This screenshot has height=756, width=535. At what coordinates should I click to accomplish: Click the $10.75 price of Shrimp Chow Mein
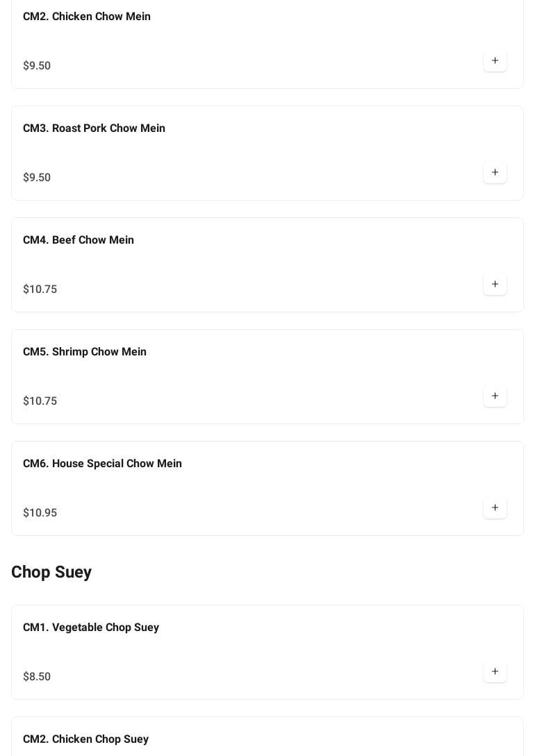(x=40, y=401)
